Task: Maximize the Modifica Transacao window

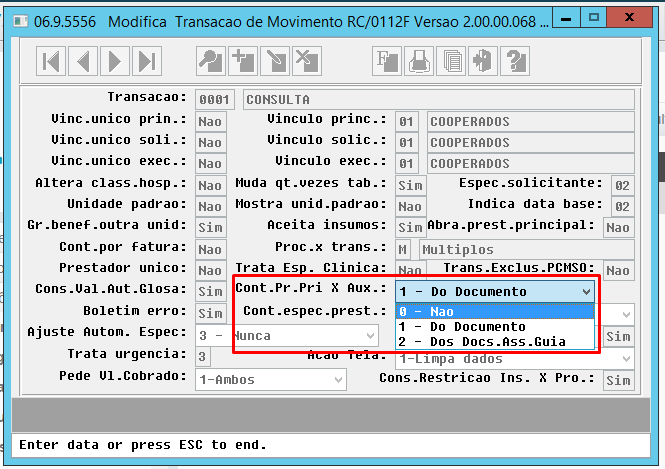Action: click(594, 18)
